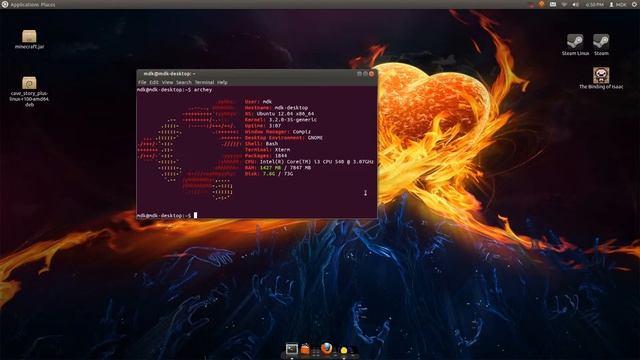Open the Terminal menu in menubar
The width and height of the screenshot is (640, 360).
(x=204, y=82)
